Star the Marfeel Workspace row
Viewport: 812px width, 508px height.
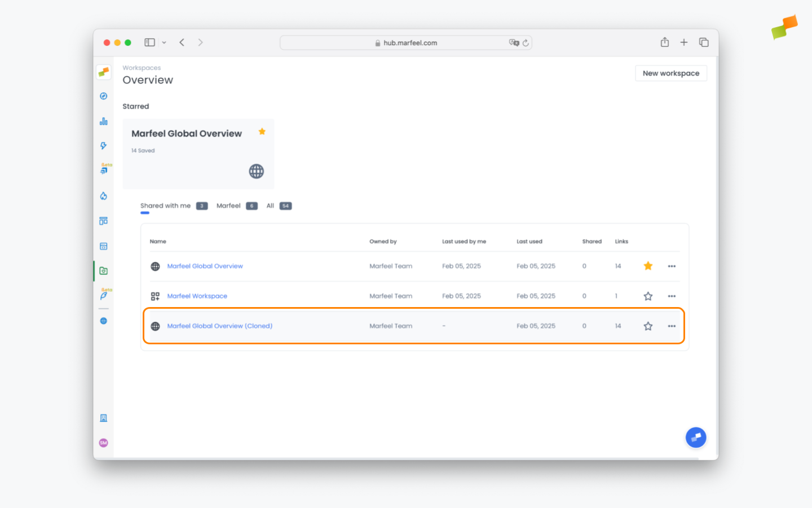click(x=648, y=296)
